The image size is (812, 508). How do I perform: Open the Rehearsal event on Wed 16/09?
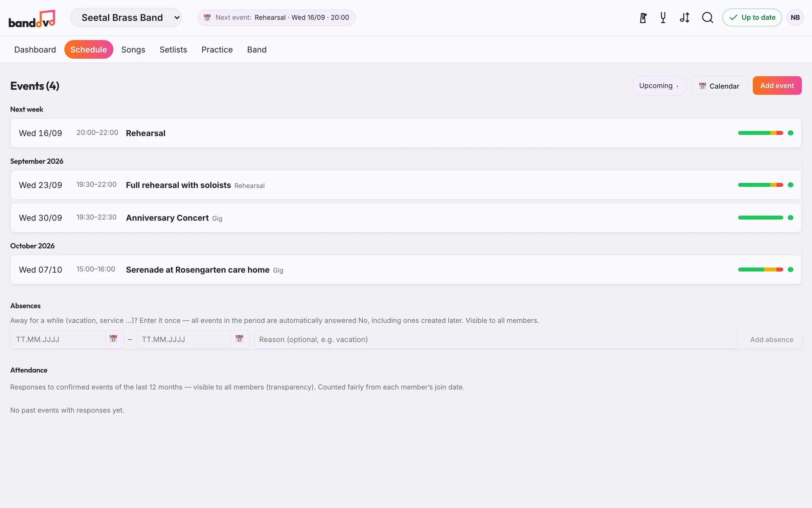[406, 133]
